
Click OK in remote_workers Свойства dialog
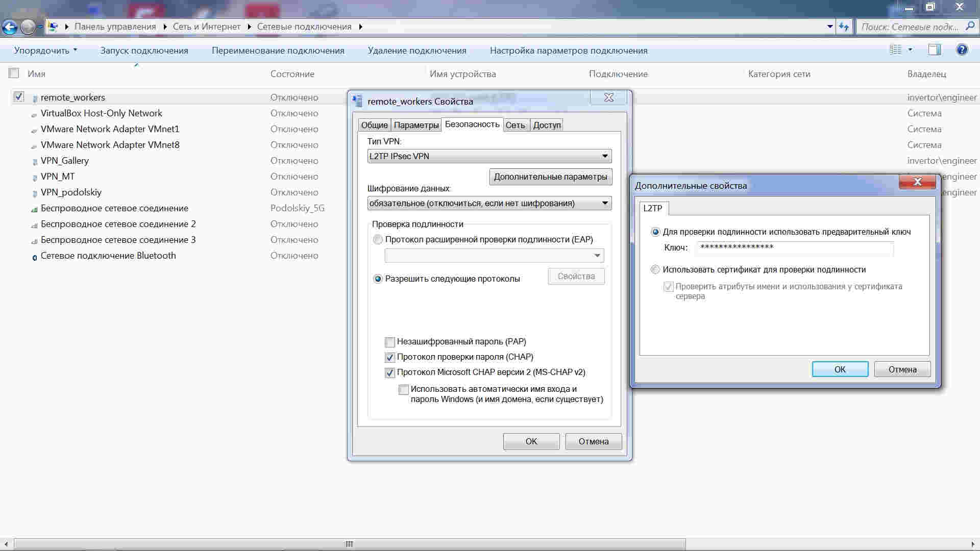click(x=531, y=441)
